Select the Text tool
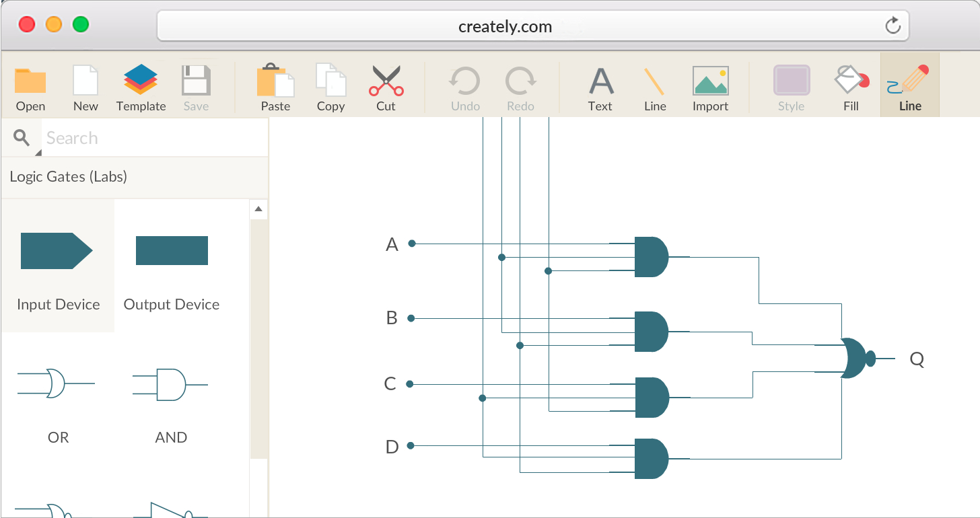980x518 pixels. (600, 81)
